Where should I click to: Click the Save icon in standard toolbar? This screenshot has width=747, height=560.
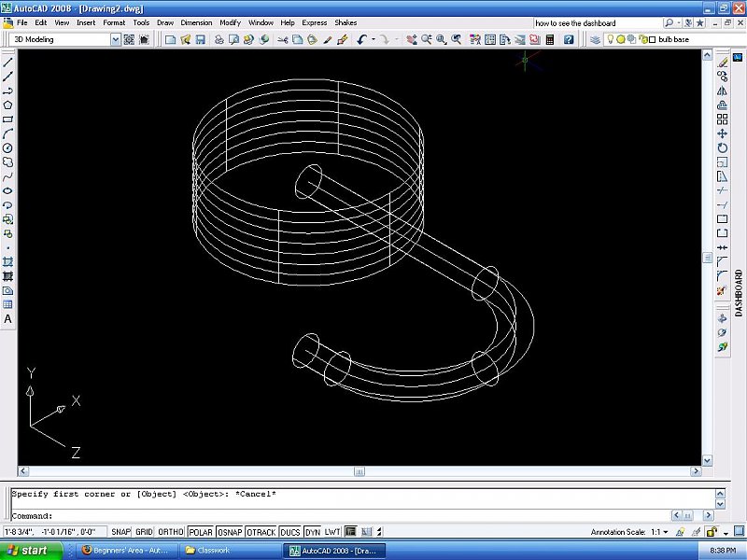(x=201, y=39)
